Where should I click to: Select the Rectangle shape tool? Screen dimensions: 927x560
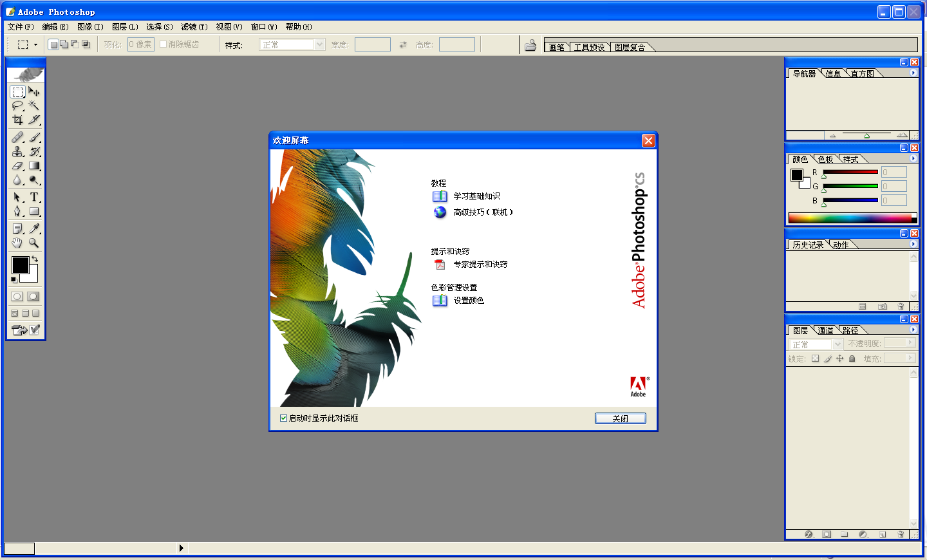click(34, 211)
